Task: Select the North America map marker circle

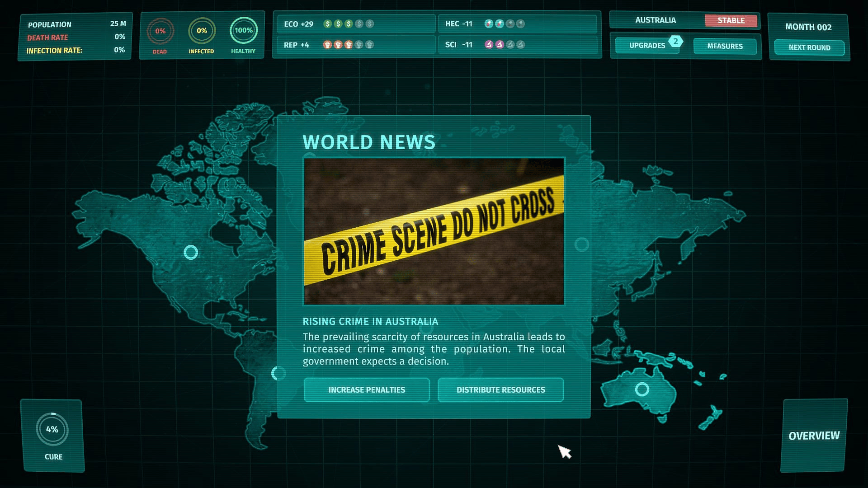Action: point(191,252)
